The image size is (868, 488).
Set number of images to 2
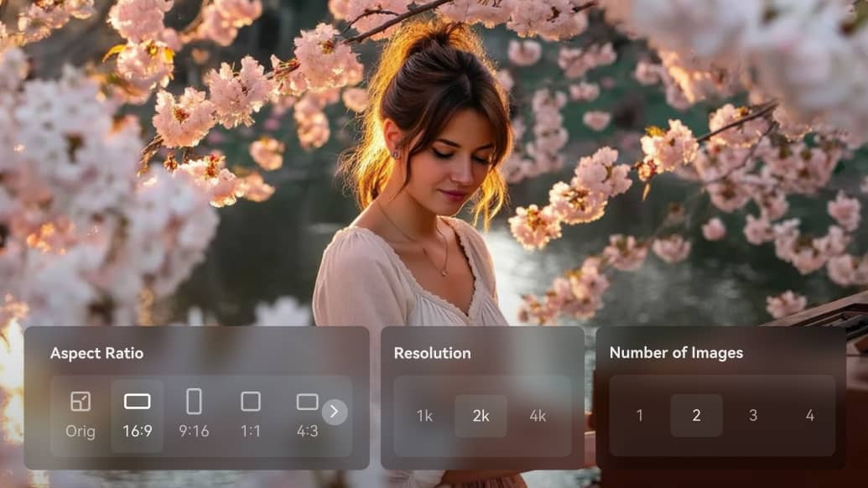point(696,415)
